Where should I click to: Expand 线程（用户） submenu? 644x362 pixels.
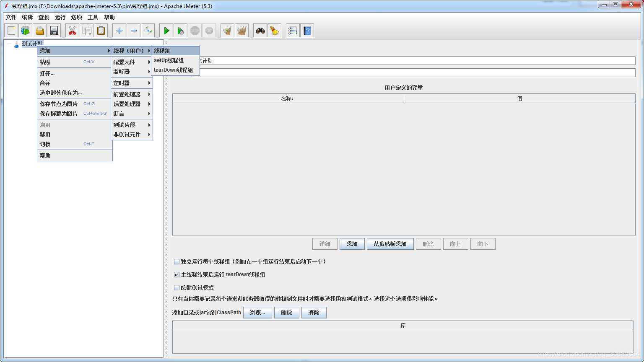tap(132, 51)
